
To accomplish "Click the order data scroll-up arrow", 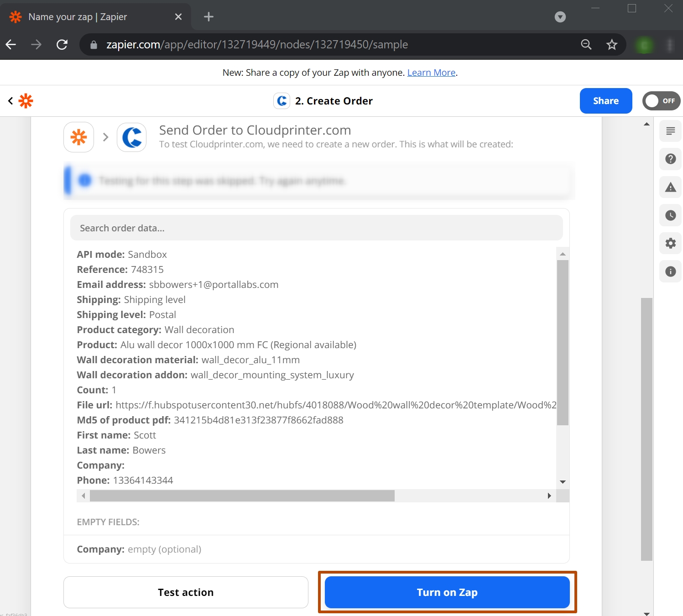I will pos(563,254).
